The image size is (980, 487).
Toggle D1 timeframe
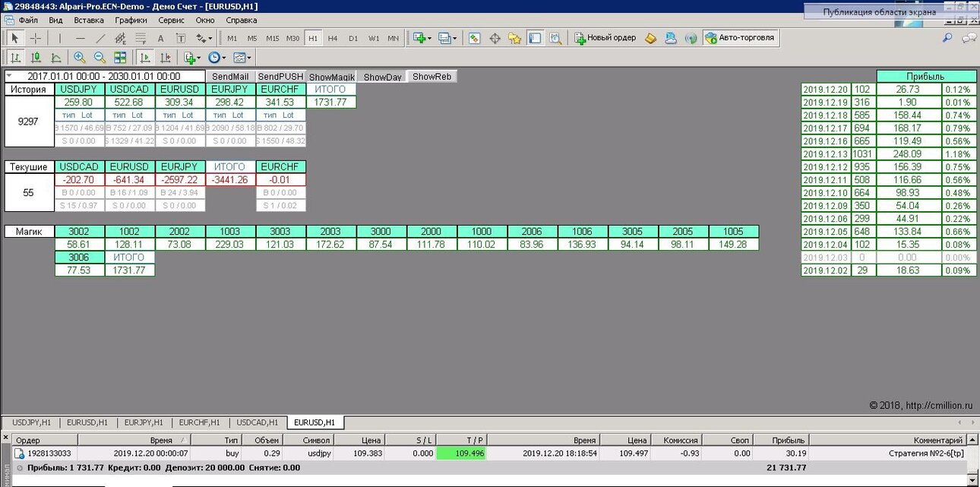(x=353, y=38)
